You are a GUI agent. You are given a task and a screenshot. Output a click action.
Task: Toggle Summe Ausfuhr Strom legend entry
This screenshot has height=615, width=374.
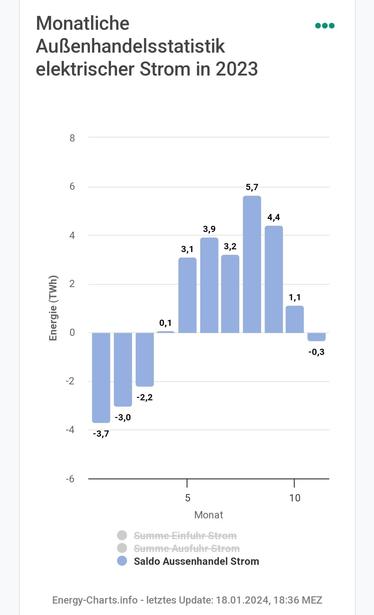pyautogui.click(x=187, y=548)
